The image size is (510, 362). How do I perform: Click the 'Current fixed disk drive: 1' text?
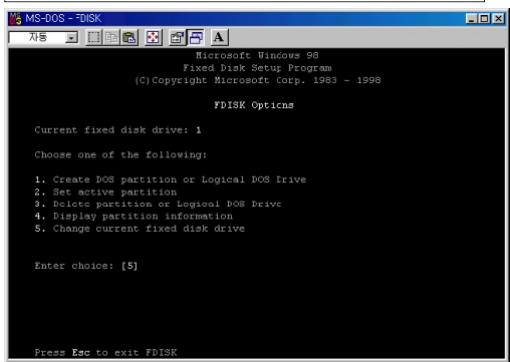118,130
